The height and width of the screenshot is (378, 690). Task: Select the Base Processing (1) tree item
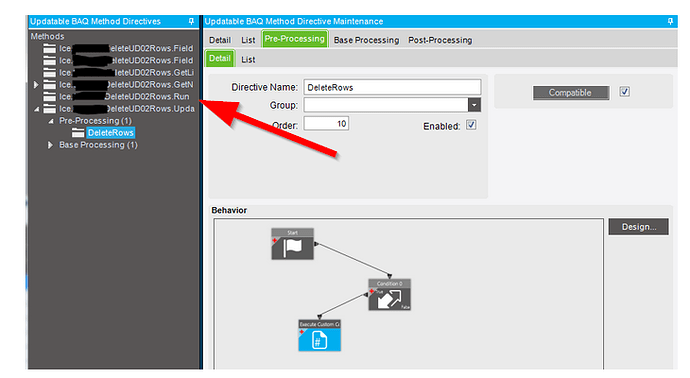coord(98,145)
